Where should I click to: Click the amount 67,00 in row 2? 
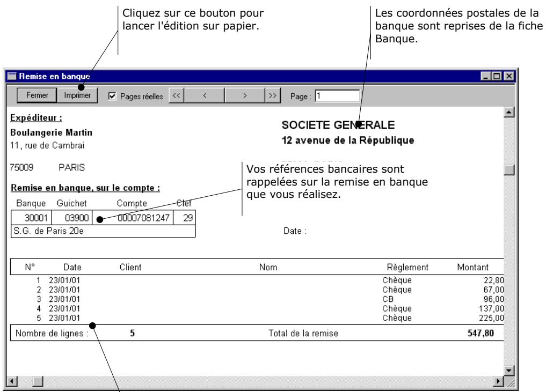pos(493,290)
